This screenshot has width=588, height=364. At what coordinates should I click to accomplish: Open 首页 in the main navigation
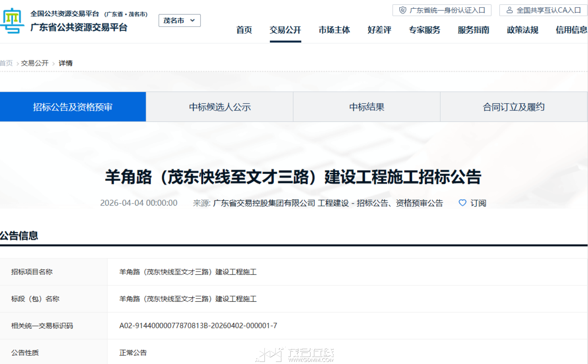(244, 30)
